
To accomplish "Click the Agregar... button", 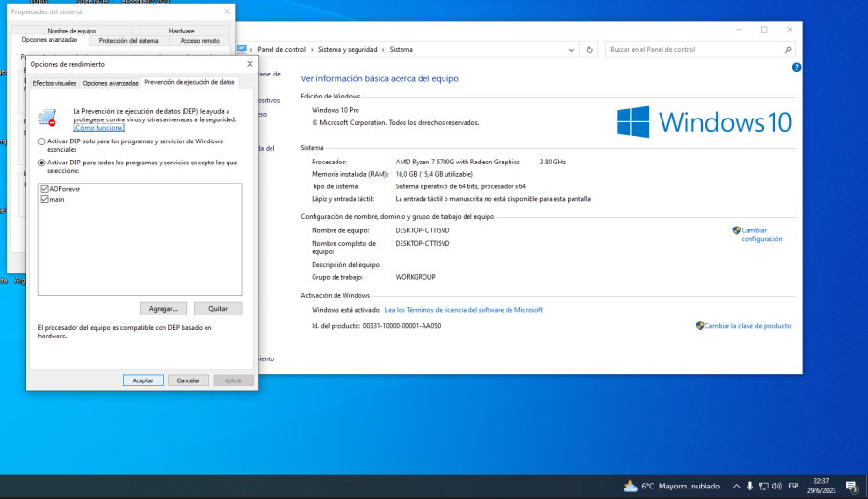I will (163, 309).
